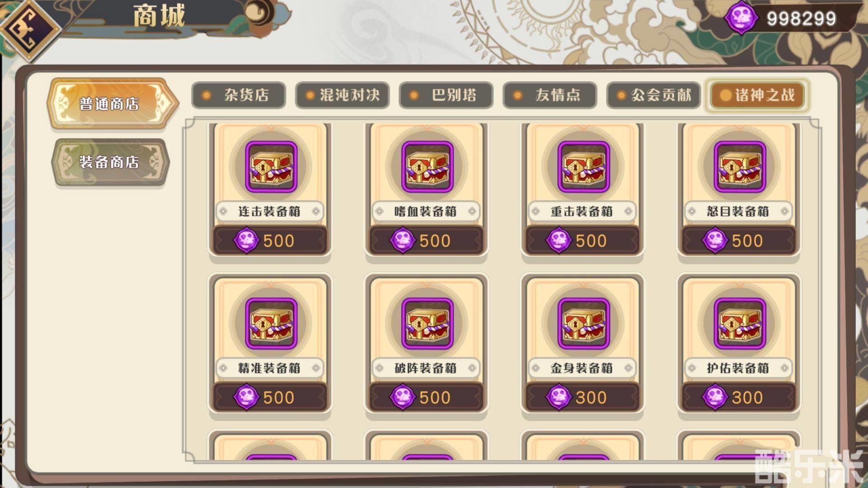Switch to the 混沌对决 tab
Screen dimensions: 868x488
coord(342,95)
